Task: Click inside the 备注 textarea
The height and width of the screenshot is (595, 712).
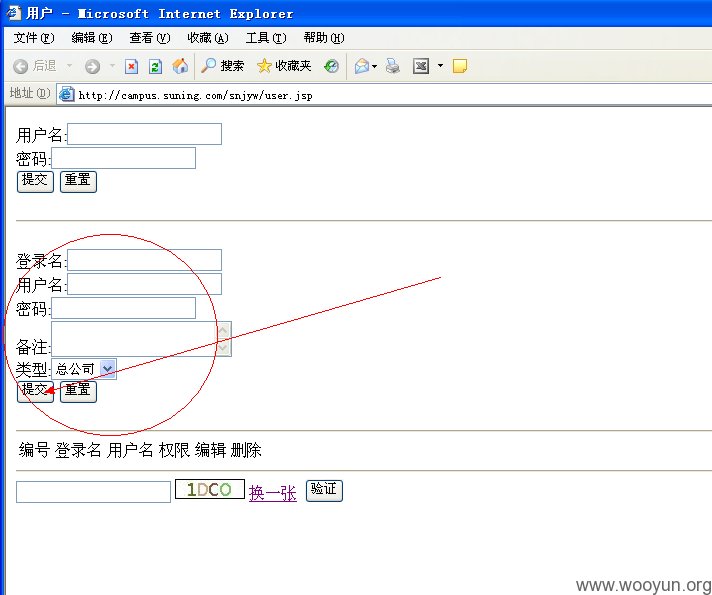Action: [x=134, y=339]
